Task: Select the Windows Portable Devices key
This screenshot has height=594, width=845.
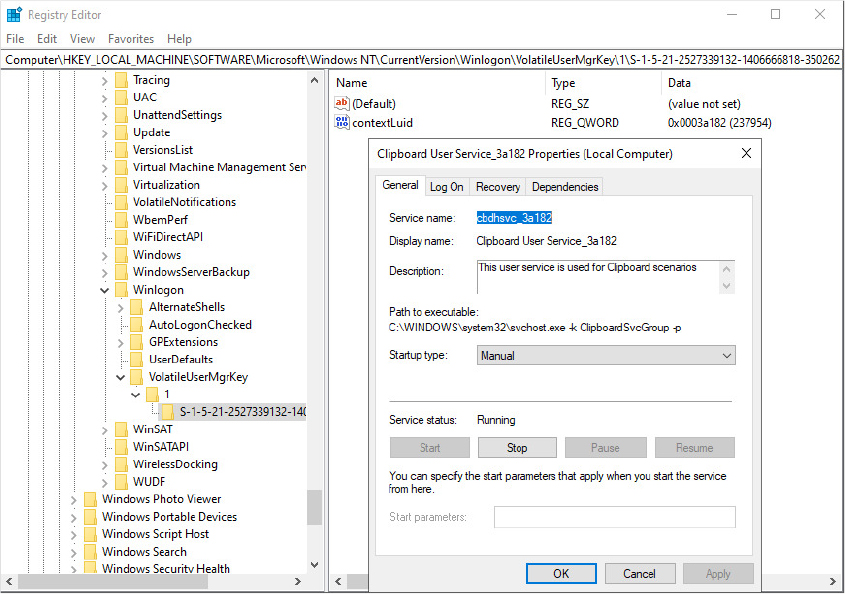Action: pyautogui.click(x=169, y=517)
